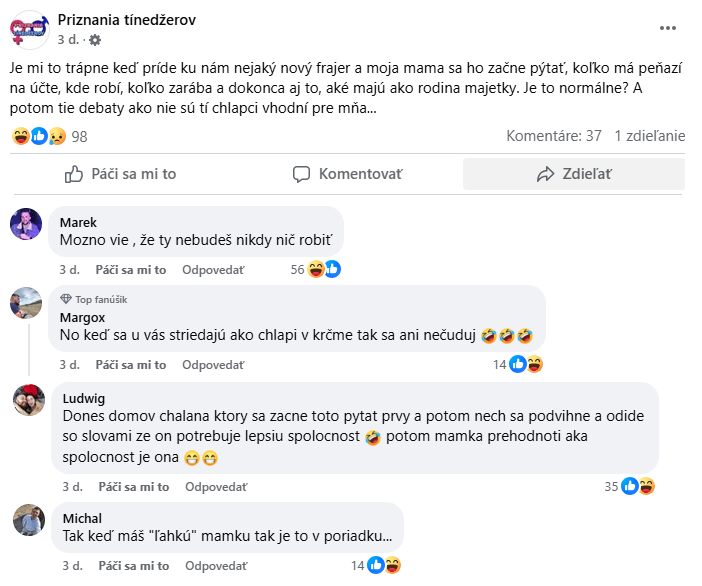Click Ludwig's profile avatar
This screenshot has height=586, width=702.
tap(27, 399)
